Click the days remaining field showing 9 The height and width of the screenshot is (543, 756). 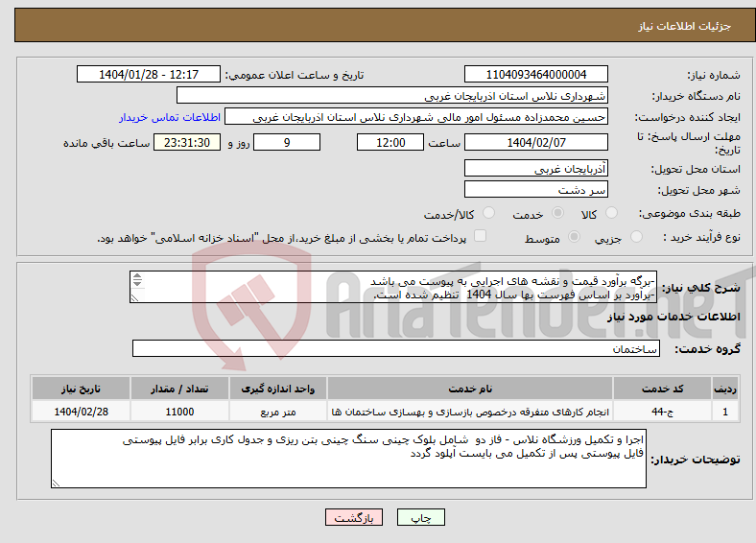pyautogui.click(x=287, y=142)
